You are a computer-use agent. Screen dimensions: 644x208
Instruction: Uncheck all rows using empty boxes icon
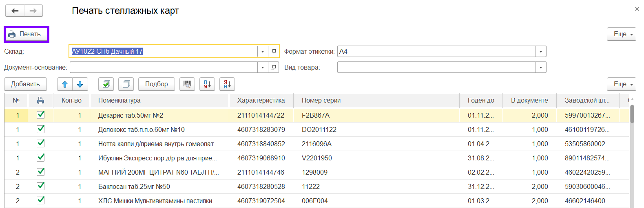click(126, 84)
